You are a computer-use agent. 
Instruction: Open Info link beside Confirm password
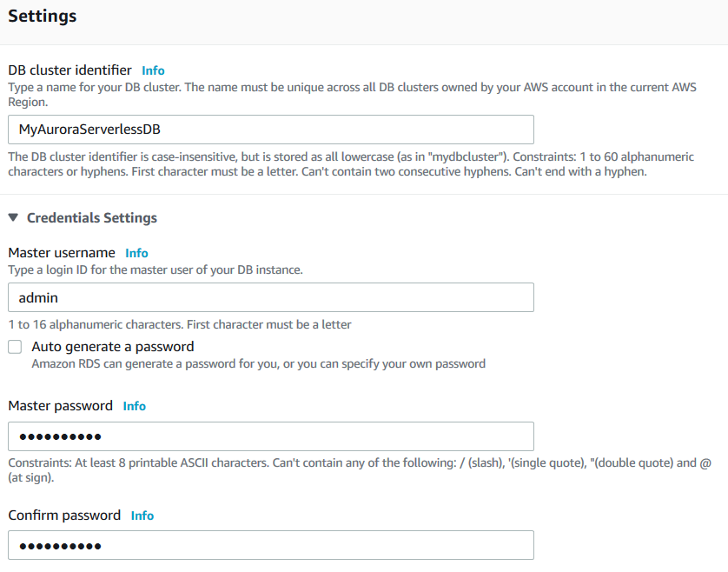(142, 515)
